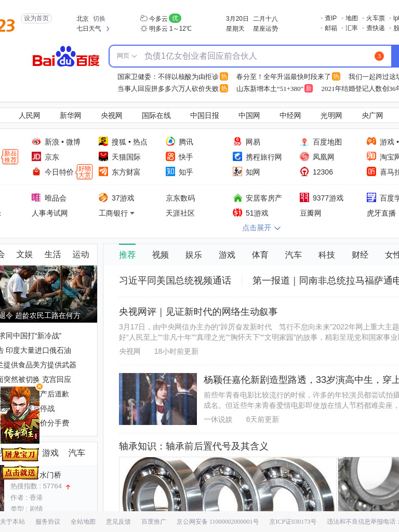Viewport: 399px width, 532px height.
Task: Open CNKI 知网 icon
Action: [x=237, y=171]
